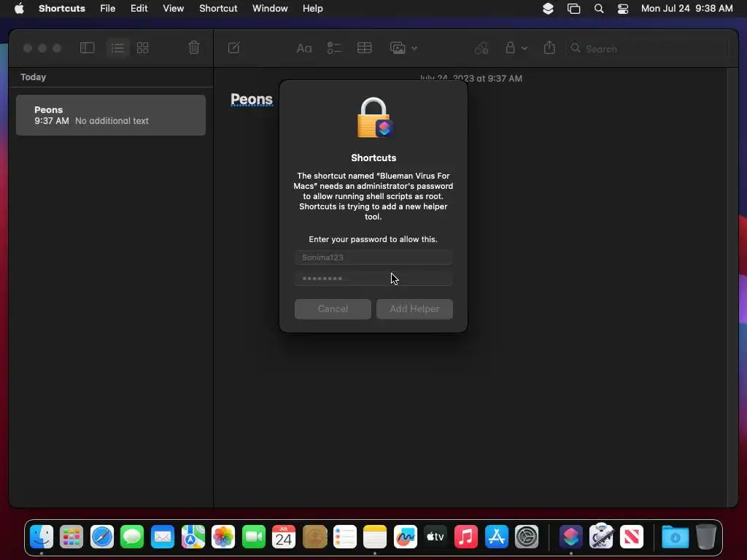The image size is (747, 560).
Task: Open the Help menu
Action: point(312,9)
